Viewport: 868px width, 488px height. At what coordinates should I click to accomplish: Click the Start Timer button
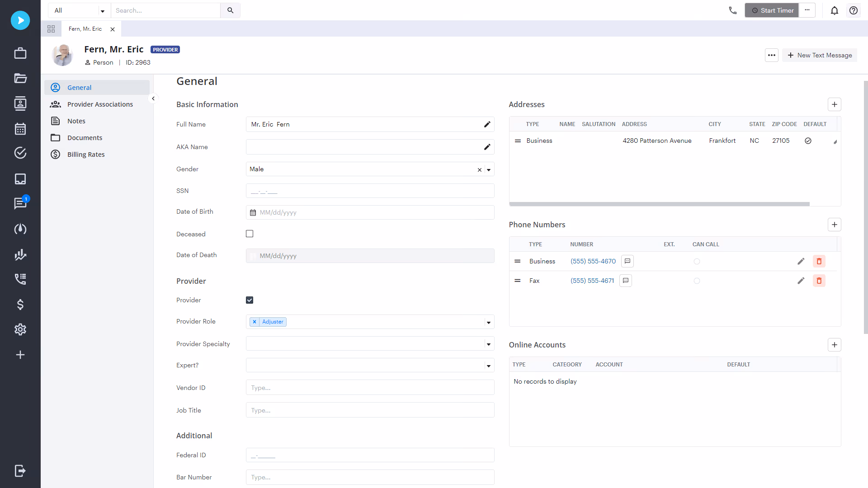pos(772,10)
